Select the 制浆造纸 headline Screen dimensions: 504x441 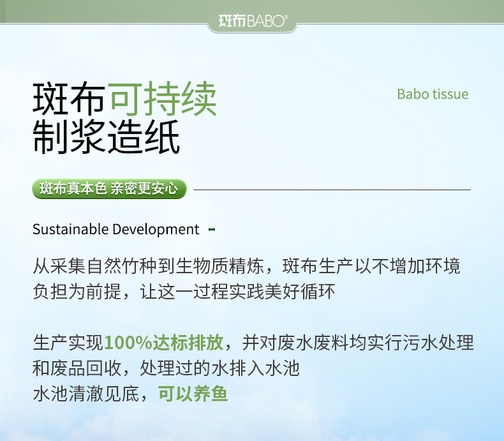tap(106, 137)
